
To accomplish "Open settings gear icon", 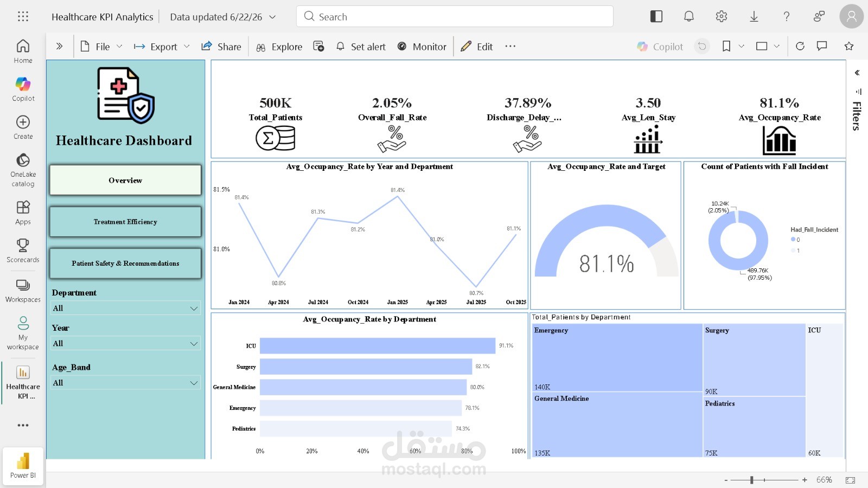I will tap(722, 16).
